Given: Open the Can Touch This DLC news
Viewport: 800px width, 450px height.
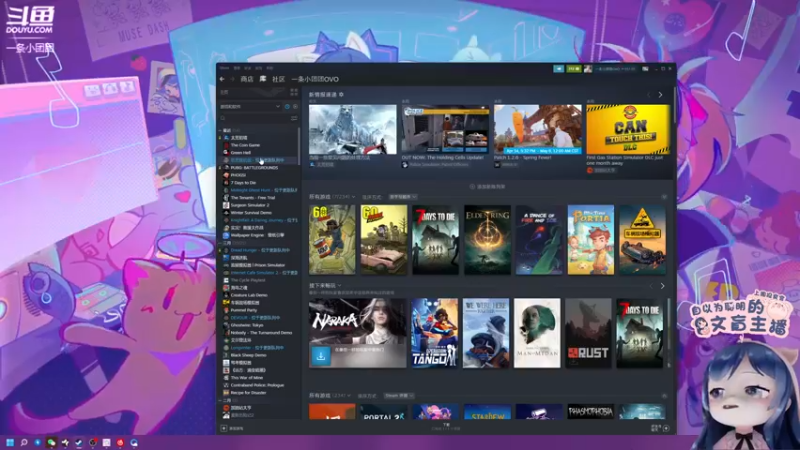Looking at the screenshot, I should 628,129.
